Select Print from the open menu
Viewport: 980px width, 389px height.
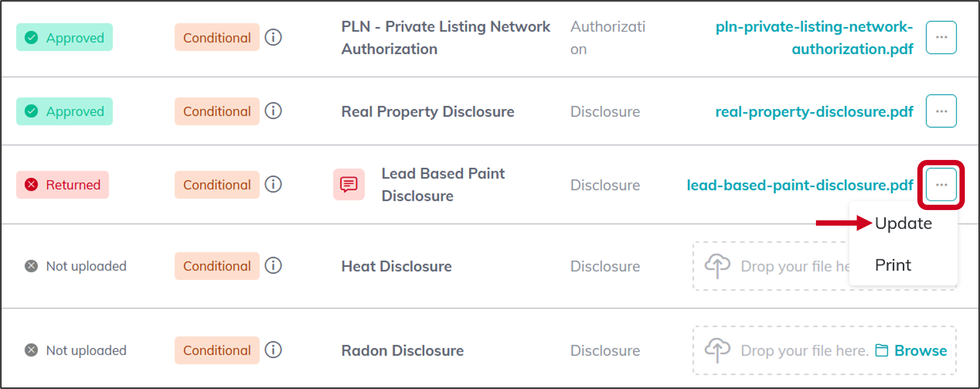[x=893, y=265]
